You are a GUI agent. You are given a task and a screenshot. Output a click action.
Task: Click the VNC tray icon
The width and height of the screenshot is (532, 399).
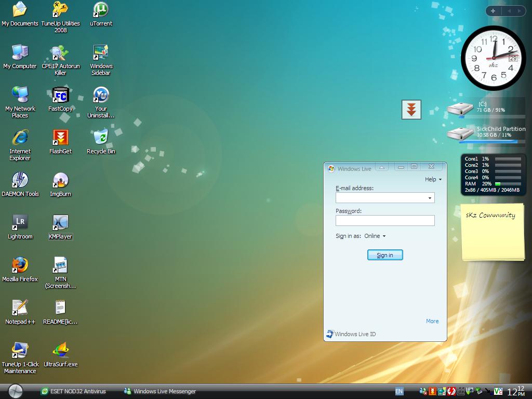pyautogui.click(x=498, y=391)
